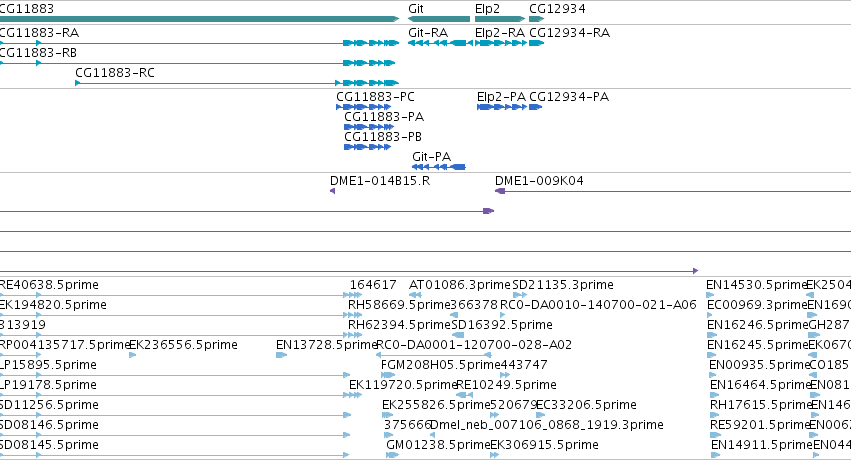Select the CG11883-RC transcript label
The height and width of the screenshot is (460, 851).
115,73
